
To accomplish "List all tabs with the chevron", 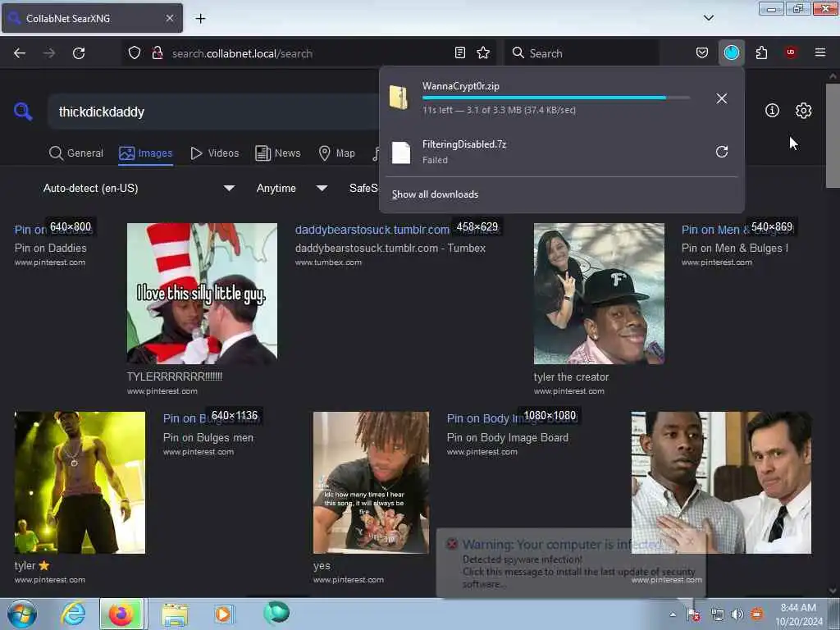I will coord(708,18).
